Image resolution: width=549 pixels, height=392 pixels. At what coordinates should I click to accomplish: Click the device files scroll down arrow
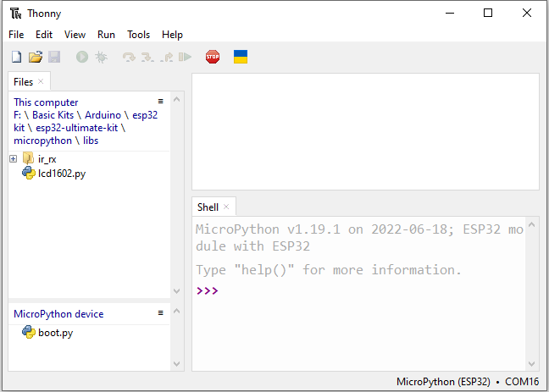pyautogui.click(x=177, y=364)
